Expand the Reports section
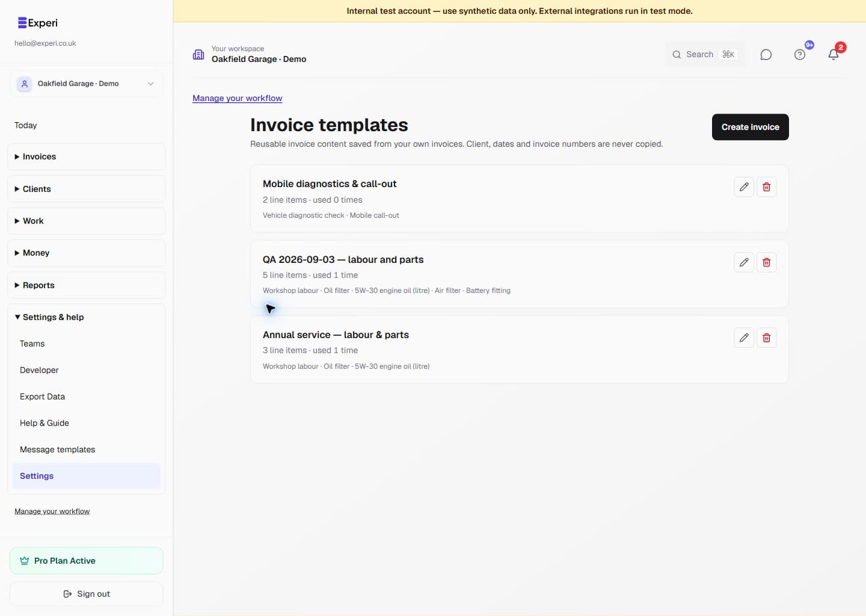This screenshot has width=866, height=616. [x=86, y=285]
